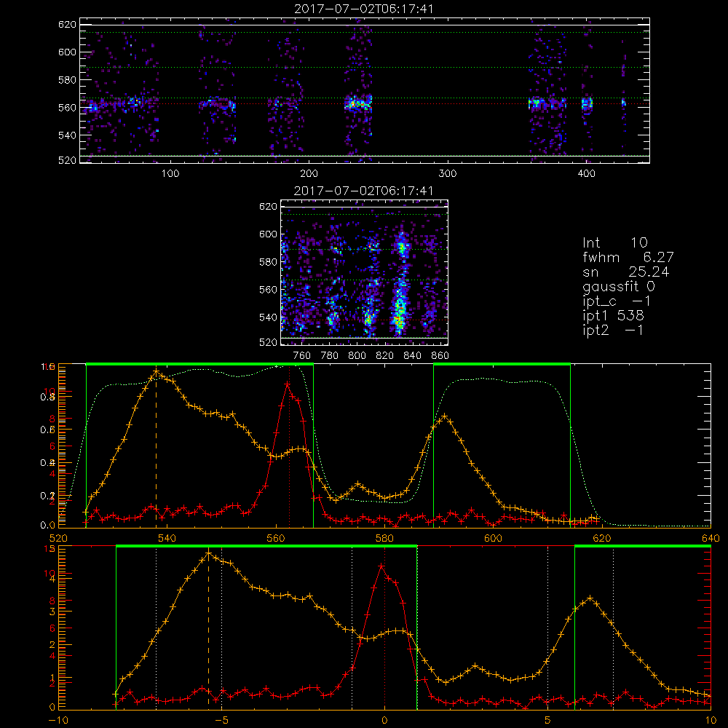
Task: Click the rightmost 10 x-axis label of the bottom plot
Action: pos(711,721)
